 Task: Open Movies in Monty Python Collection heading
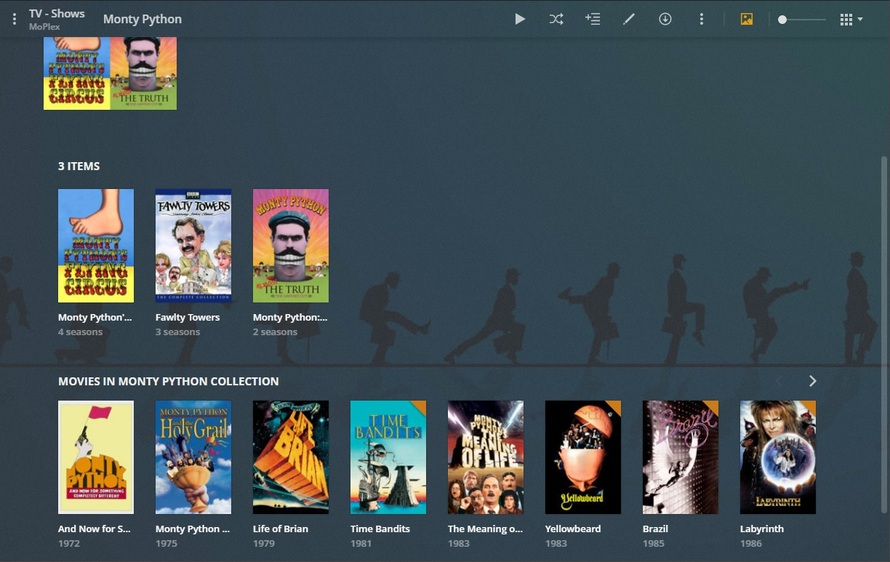(x=168, y=381)
